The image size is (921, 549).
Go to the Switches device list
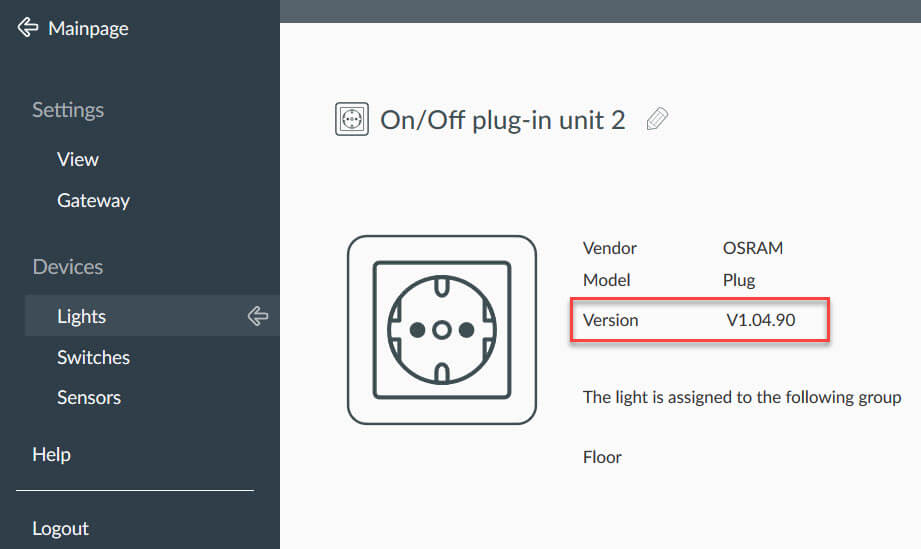pyautogui.click(x=93, y=357)
